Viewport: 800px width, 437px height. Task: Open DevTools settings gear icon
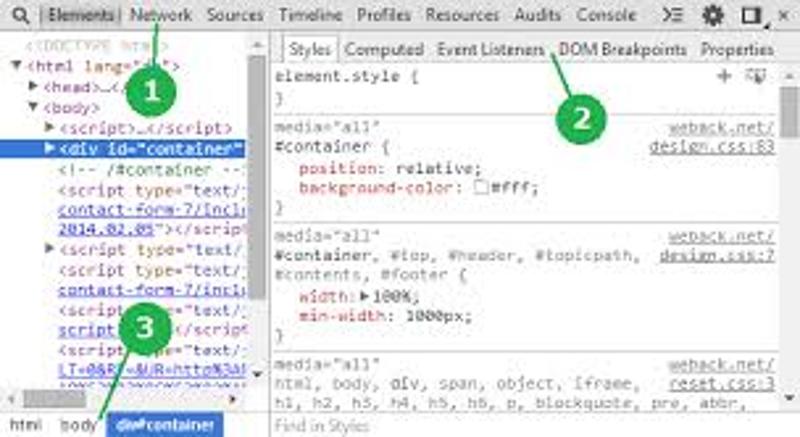713,15
